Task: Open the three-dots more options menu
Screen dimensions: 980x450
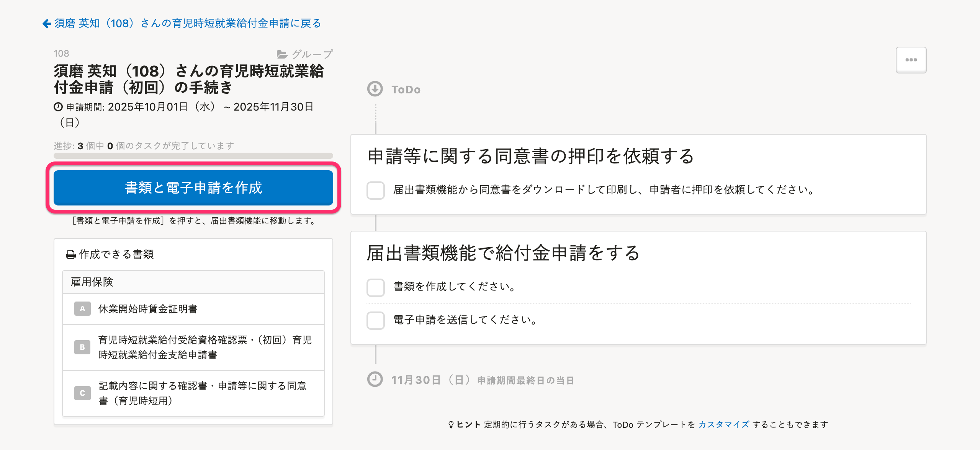Action: (911, 60)
